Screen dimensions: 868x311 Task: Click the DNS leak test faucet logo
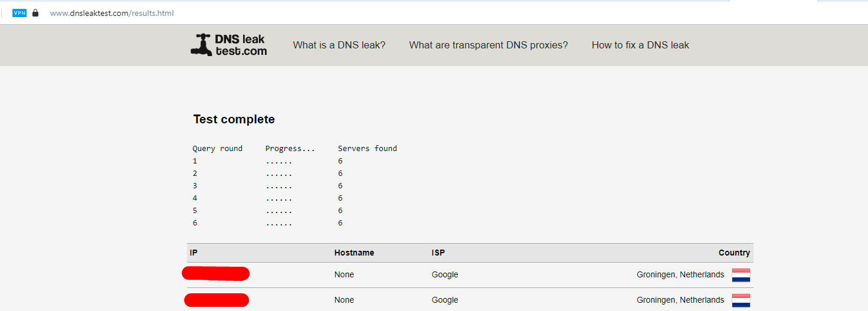click(x=201, y=45)
